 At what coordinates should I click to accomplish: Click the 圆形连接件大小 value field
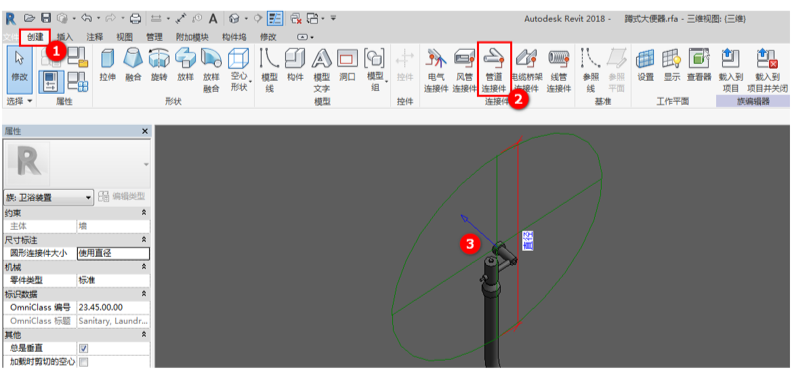[x=113, y=253]
